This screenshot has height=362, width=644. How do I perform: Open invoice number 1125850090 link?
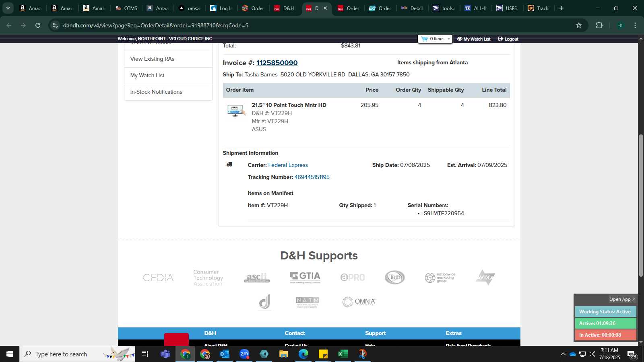point(277,63)
